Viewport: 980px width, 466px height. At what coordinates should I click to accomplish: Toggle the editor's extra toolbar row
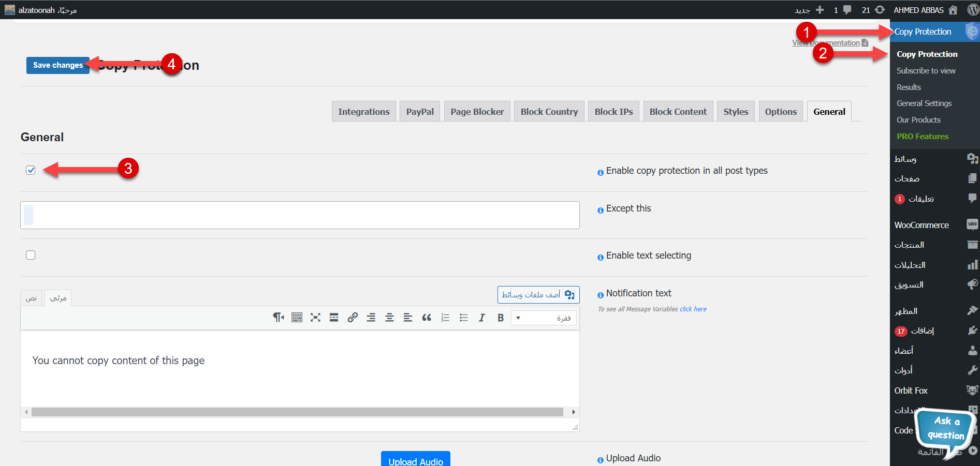tap(297, 318)
